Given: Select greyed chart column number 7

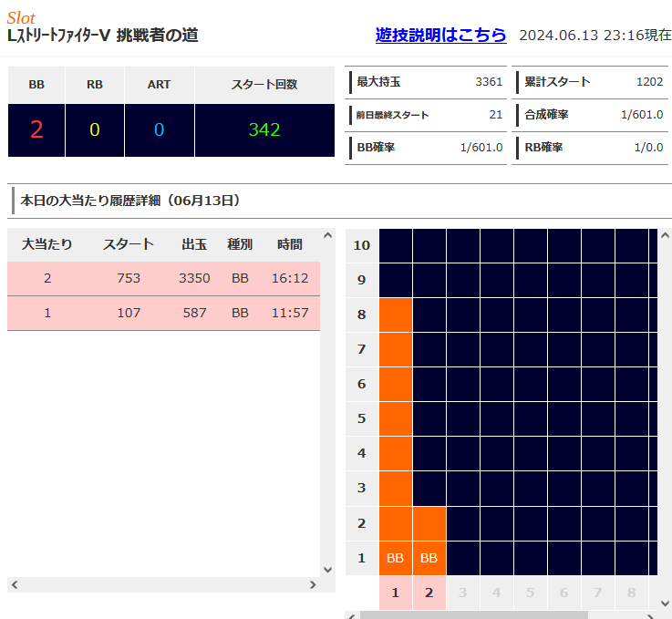Looking at the screenshot, I should (598, 593).
